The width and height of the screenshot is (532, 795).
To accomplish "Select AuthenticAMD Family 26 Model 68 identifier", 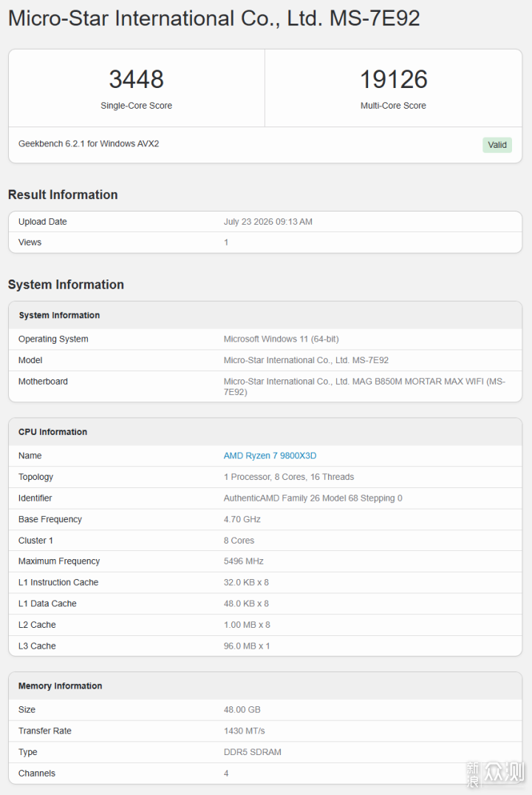I will coord(313,498).
